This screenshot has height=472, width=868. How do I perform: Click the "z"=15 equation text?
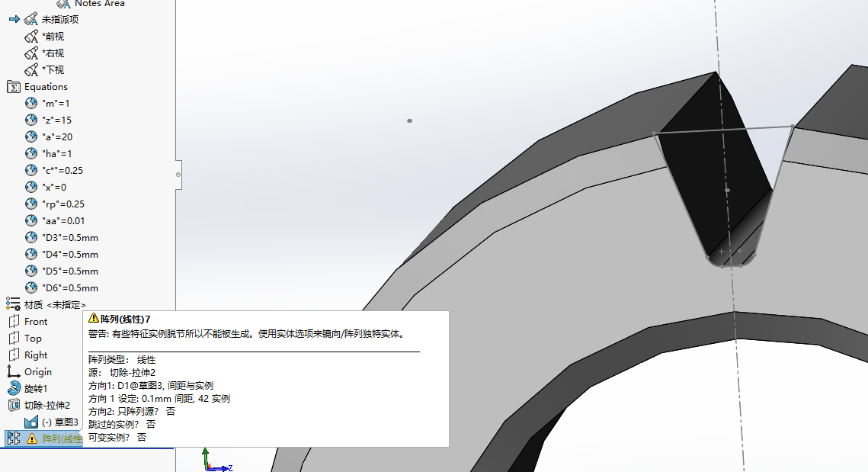[x=56, y=120]
